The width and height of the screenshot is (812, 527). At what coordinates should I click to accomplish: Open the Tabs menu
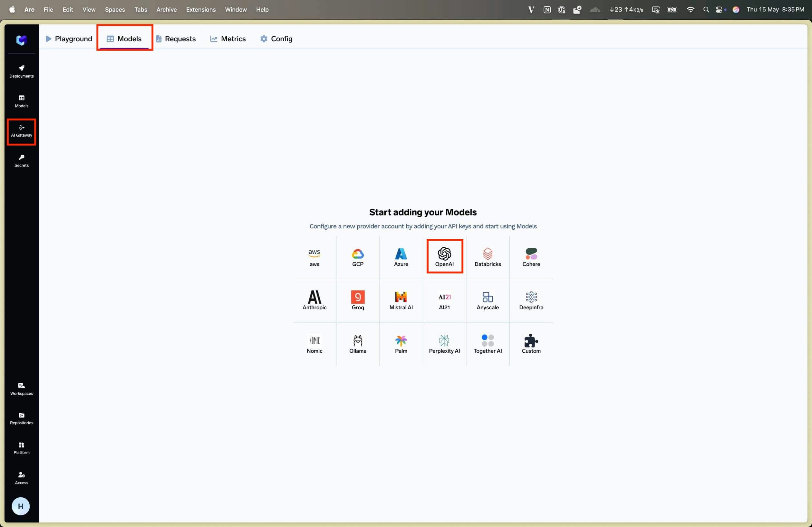pyautogui.click(x=140, y=10)
